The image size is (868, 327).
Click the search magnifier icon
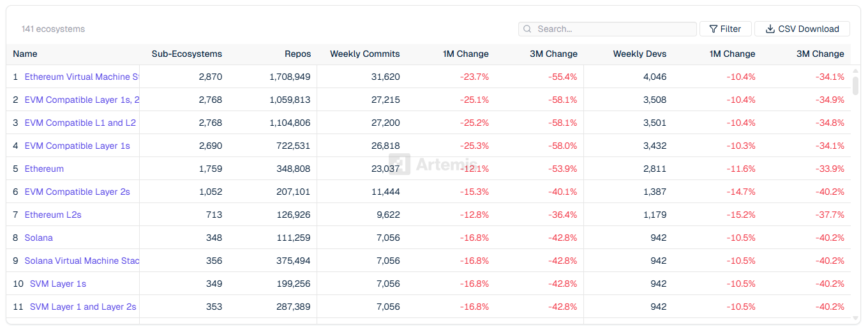click(x=527, y=29)
